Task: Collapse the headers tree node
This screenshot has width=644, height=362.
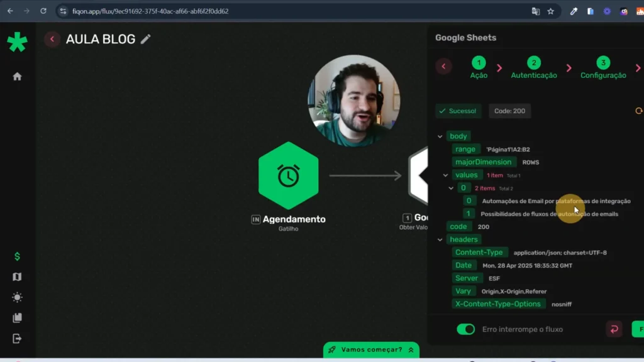Action: pyautogui.click(x=440, y=239)
